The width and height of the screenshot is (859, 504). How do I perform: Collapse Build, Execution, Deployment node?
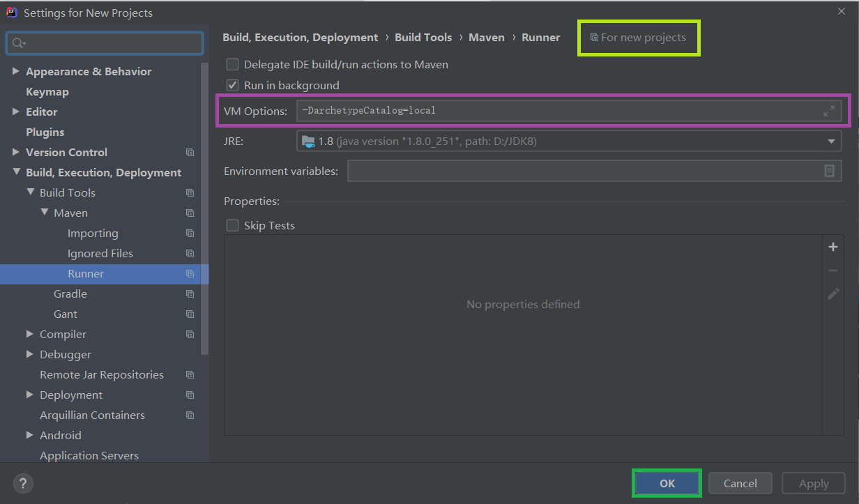(16, 172)
